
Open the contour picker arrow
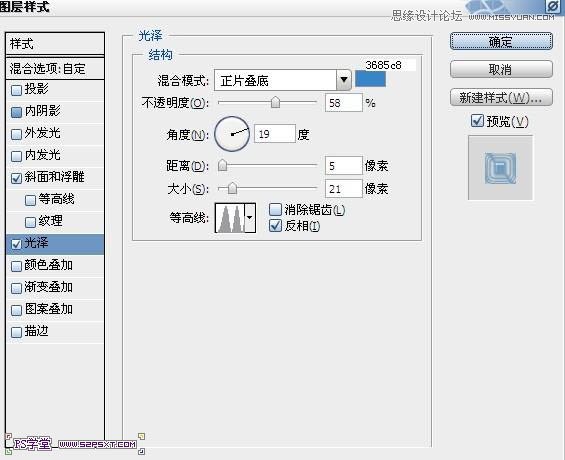250,218
